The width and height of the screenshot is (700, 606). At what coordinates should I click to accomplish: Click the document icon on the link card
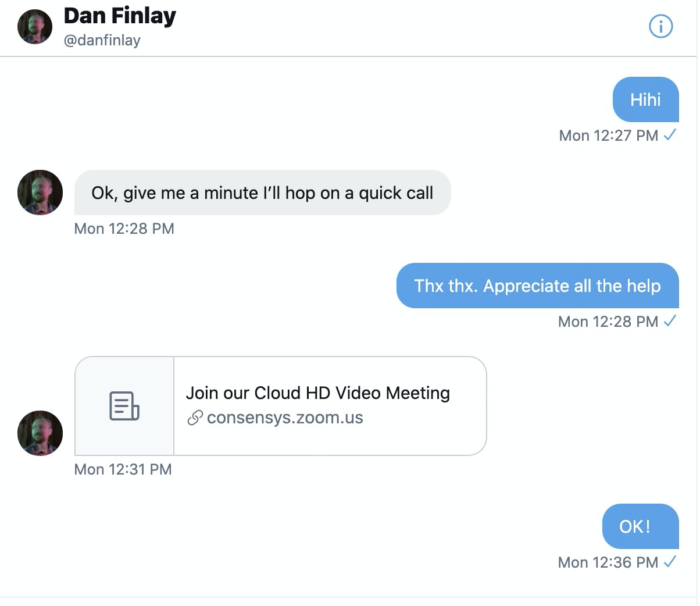pyautogui.click(x=124, y=406)
